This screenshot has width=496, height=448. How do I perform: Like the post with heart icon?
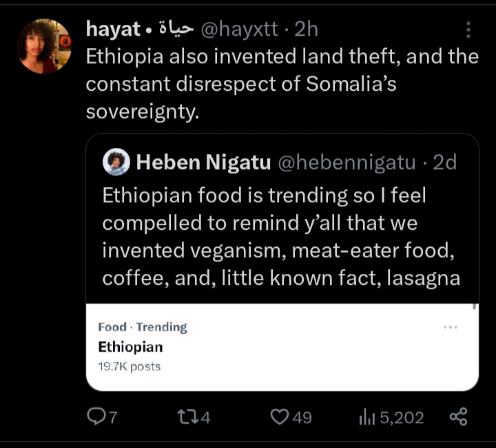pyautogui.click(x=279, y=417)
